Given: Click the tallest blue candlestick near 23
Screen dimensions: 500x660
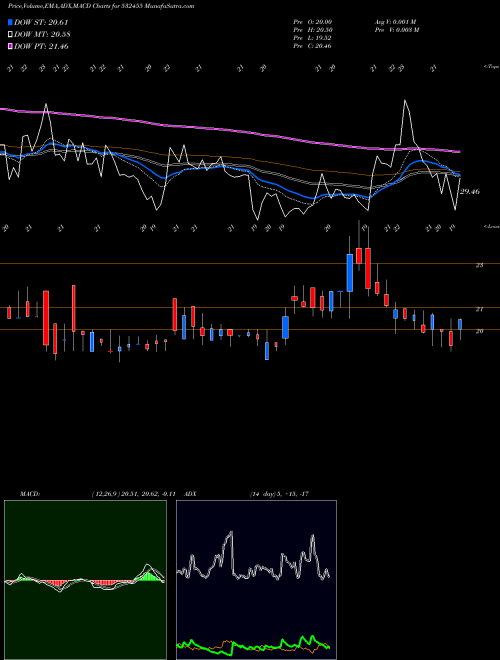Looking at the screenshot, I should click(349, 273).
